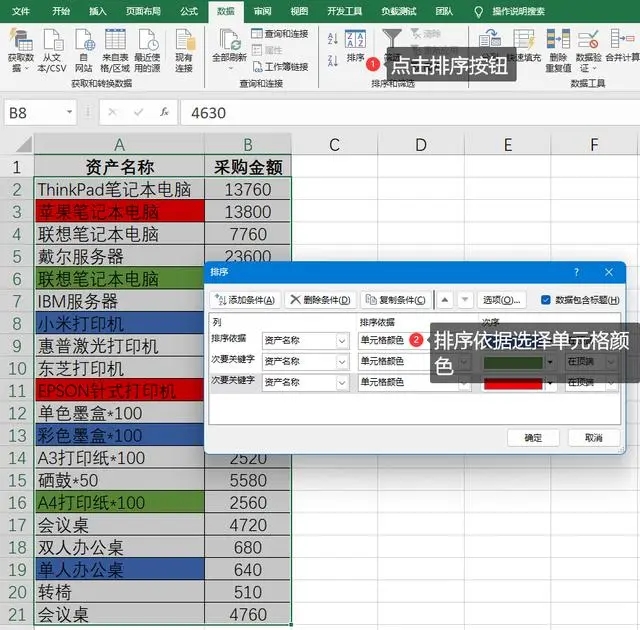Open first 次要关键字 资产名称 dropdown
The width and height of the screenshot is (640, 630).
(x=342, y=362)
